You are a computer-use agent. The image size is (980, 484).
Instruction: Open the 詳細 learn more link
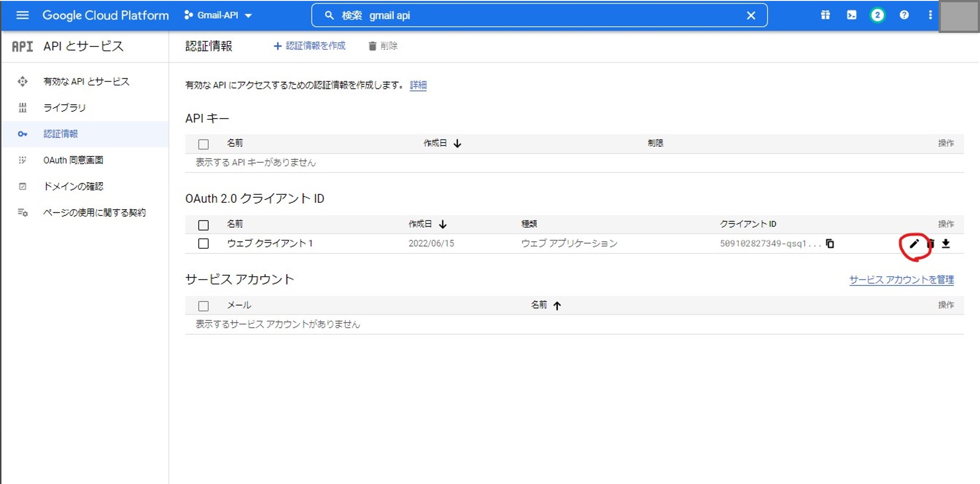418,85
